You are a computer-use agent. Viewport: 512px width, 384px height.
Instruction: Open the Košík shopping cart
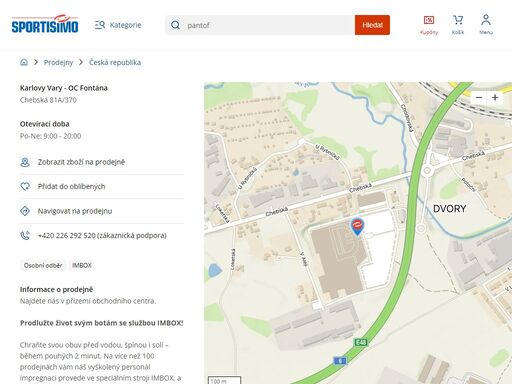(458, 25)
